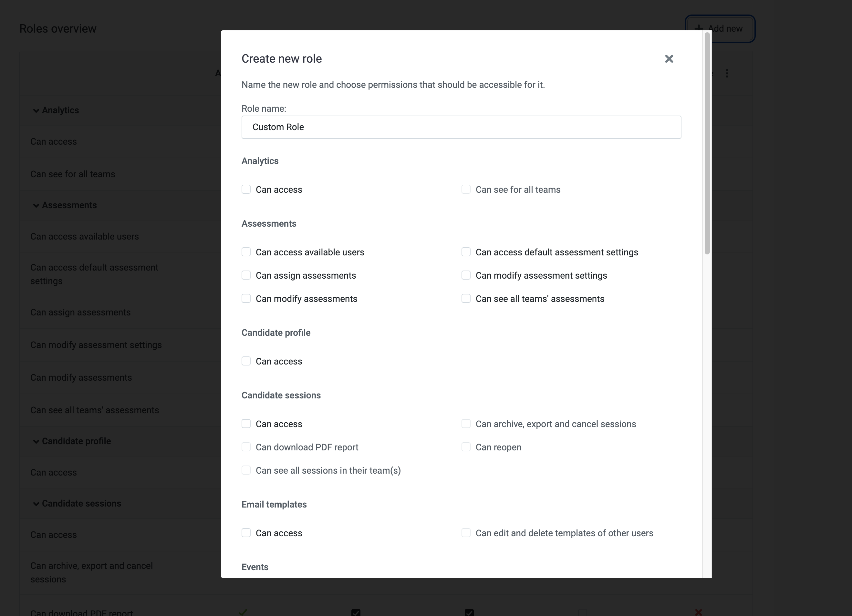Collapse the Candidate sessions section chevron
This screenshot has height=616, width=852.
coord(36,504)
